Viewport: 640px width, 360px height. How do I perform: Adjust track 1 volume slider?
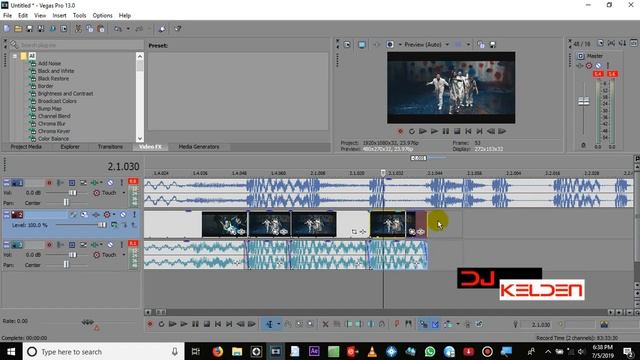pyautogui.click(x=72, y=193)
